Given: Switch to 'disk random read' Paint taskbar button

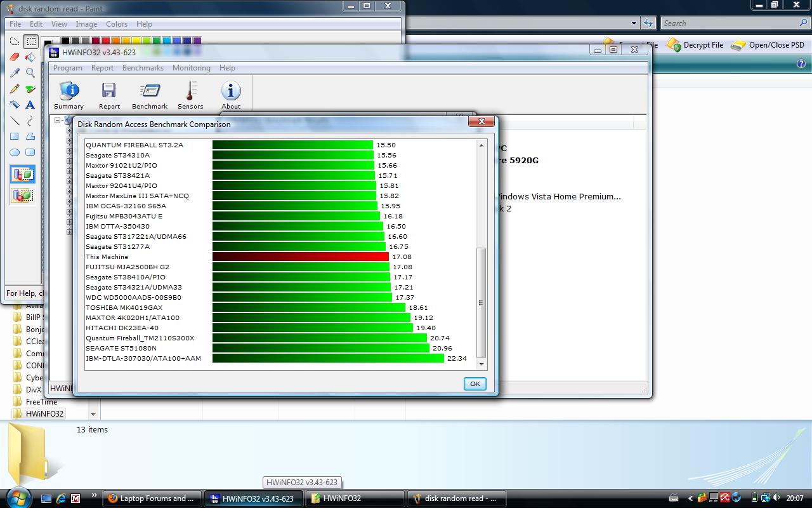Looking at the screenshot, I should pyautogui.click(x=455, y=498).
